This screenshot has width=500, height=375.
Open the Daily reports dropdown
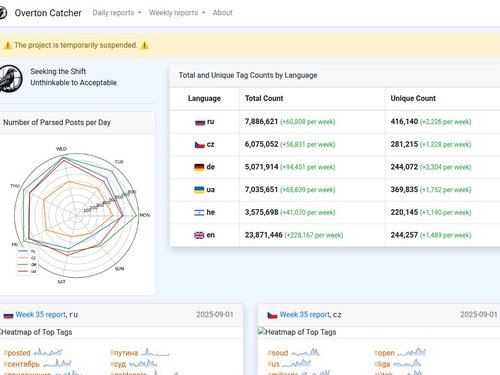pos(117,13)
